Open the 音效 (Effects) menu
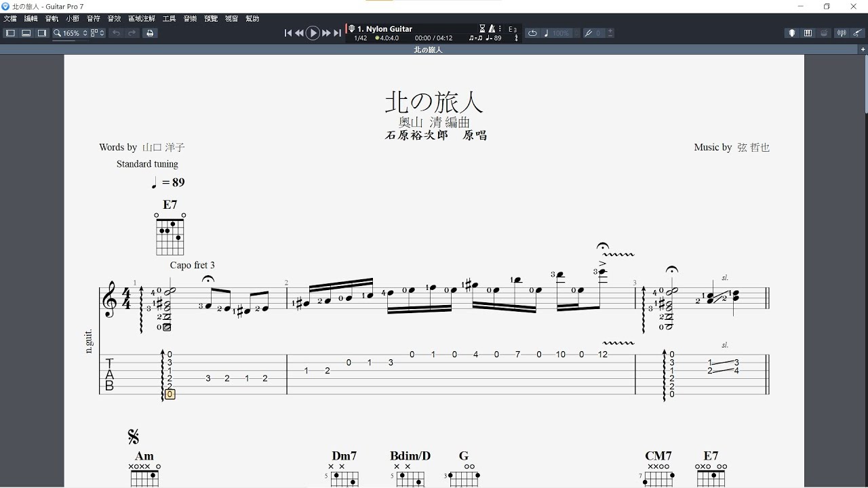Image resolution: width=868 pixels, height=488 pixels. point(114,19)
